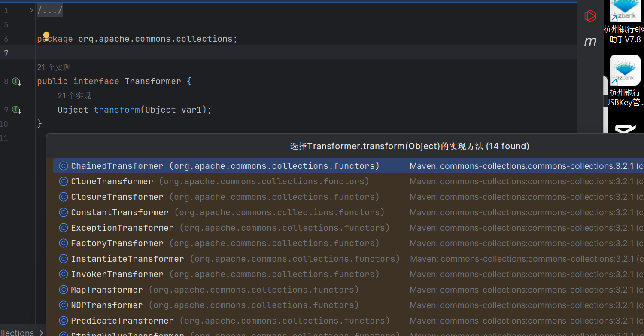
Task: Click the class icon beside NOPTransformer
Action: 64,305
